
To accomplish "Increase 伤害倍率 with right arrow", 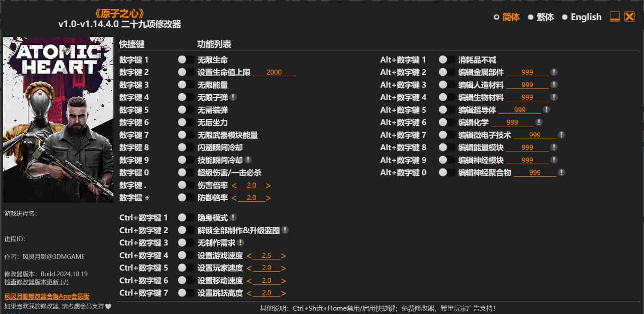I will coord(268,186).
